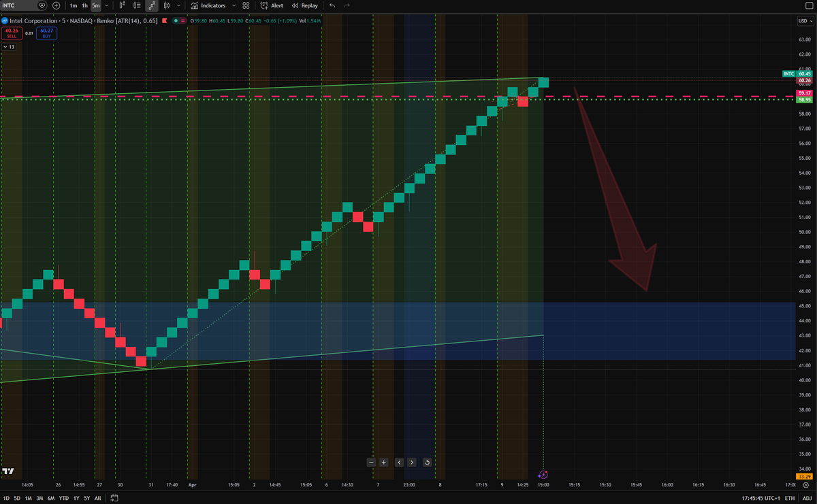817x504 pixels.
Task: Open the chart settings gear icon
Action: click(x=805, y=484)
